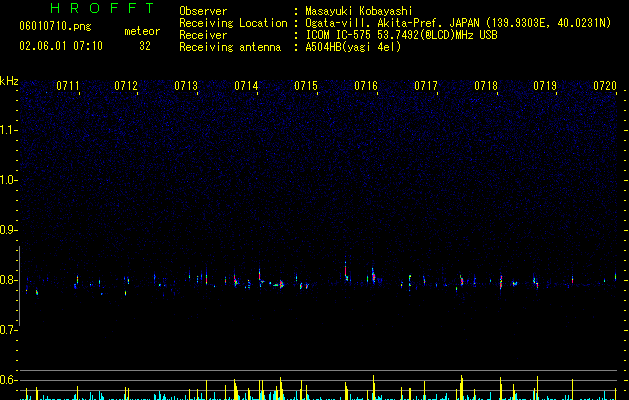
Task: Click the Receiver label
Action: point(203,35)
